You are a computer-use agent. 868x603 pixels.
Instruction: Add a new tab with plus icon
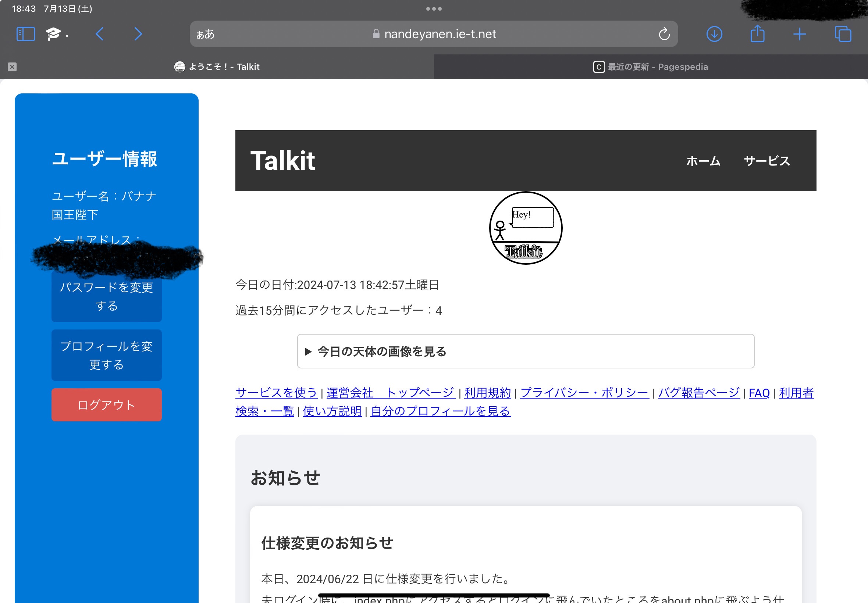click(x=800, y=34)
